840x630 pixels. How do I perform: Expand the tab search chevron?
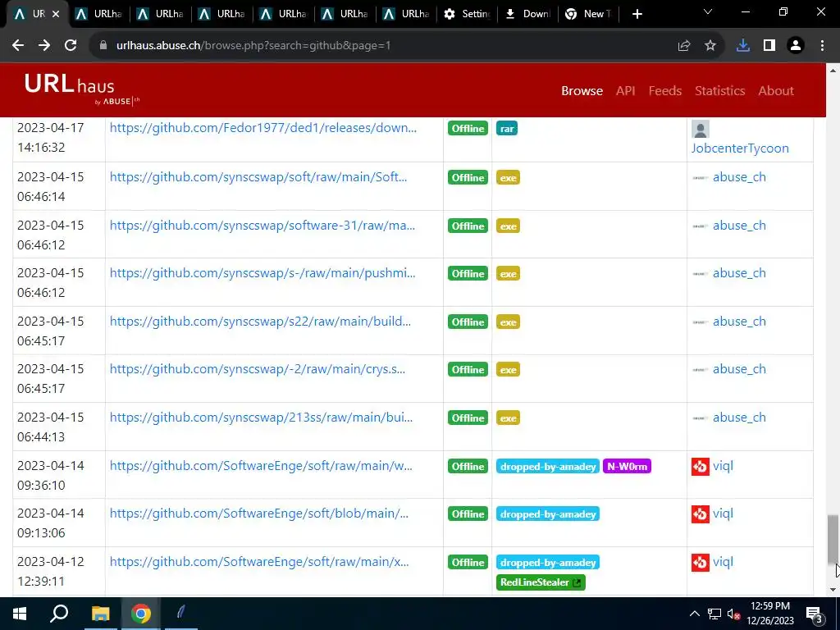coord(708,11)
